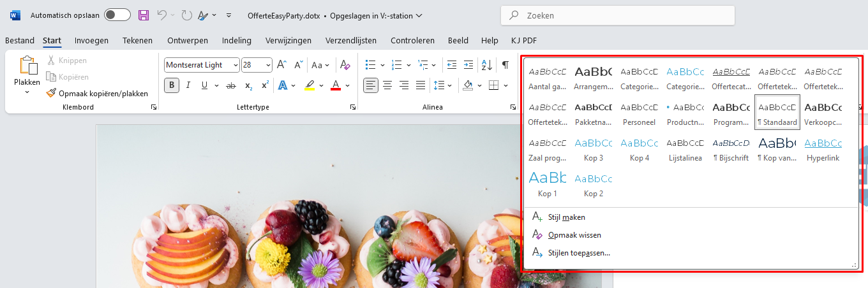868x288 pixels.
Task: Undo the last action
Action: 161,15
